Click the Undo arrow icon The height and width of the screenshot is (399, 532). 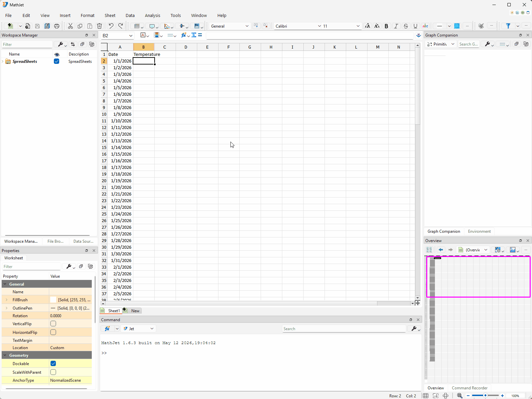point(111,26)
